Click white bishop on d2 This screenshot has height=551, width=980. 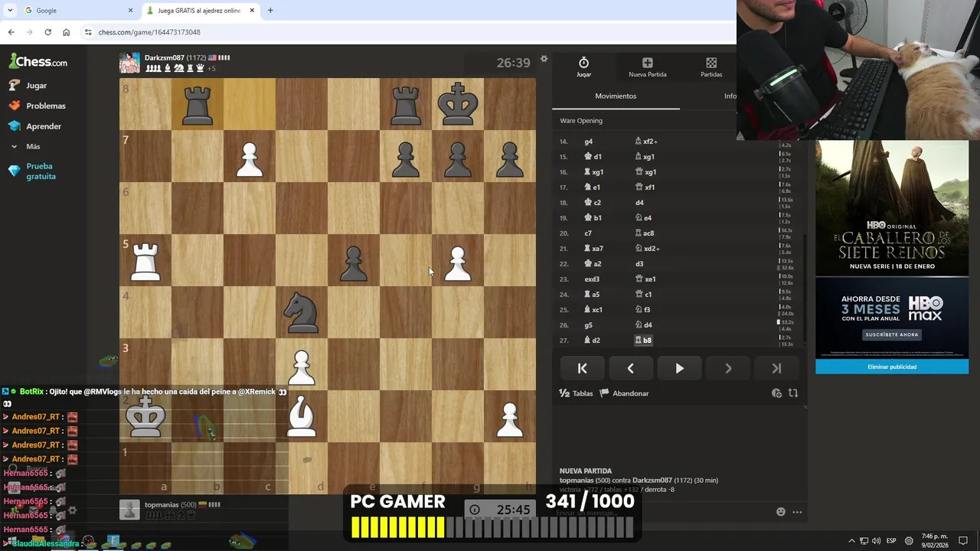[302, 416]
